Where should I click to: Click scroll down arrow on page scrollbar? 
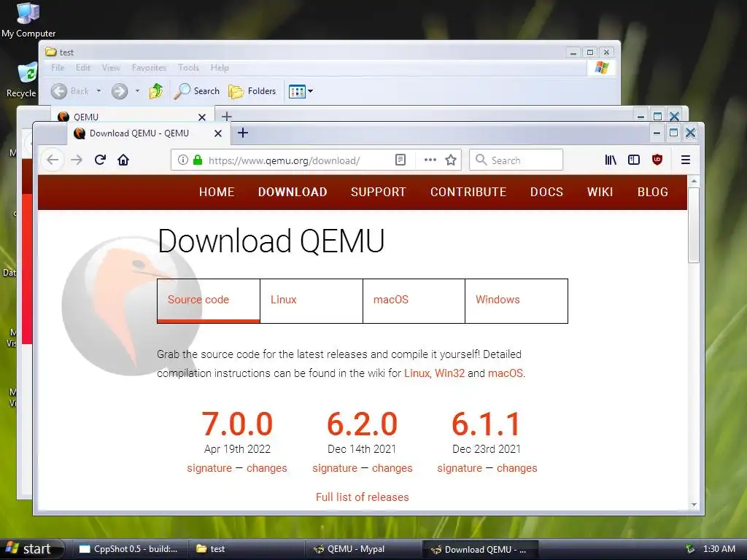[694, 505]
